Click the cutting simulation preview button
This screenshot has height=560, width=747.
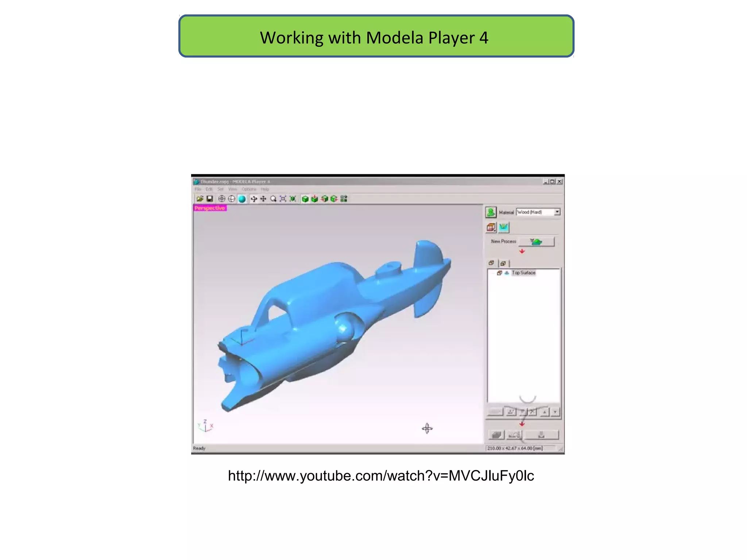pyautogui.click(x=514, y=435)
